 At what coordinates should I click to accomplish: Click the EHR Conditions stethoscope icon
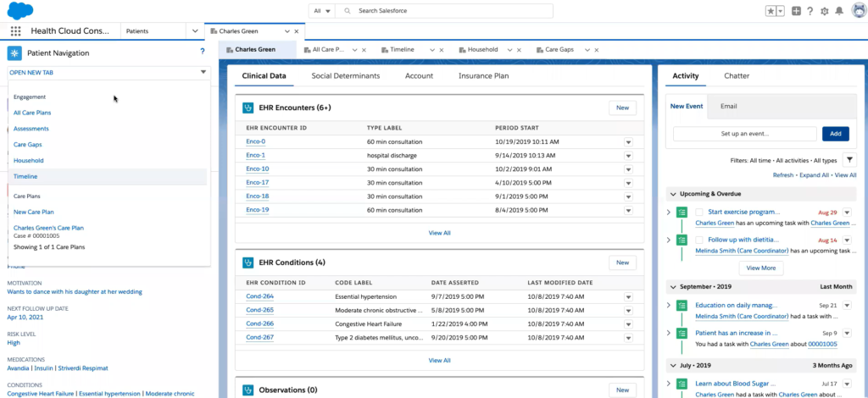click(x=248, y=263)
